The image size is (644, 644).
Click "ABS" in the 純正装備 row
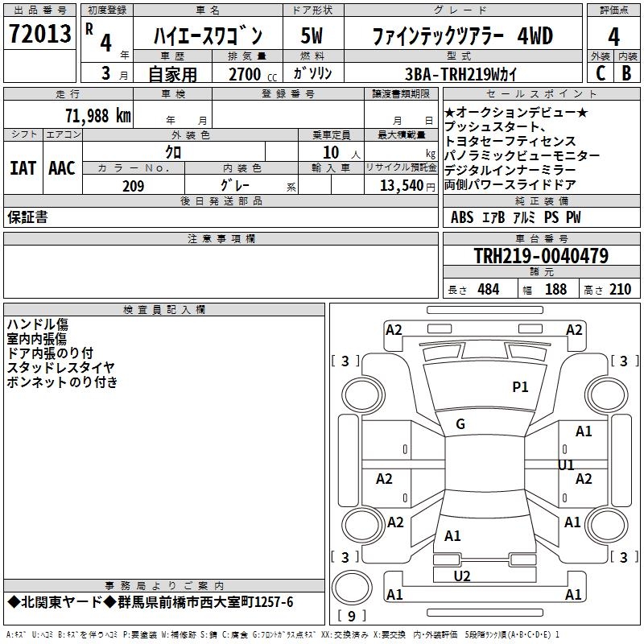point(462,217)
